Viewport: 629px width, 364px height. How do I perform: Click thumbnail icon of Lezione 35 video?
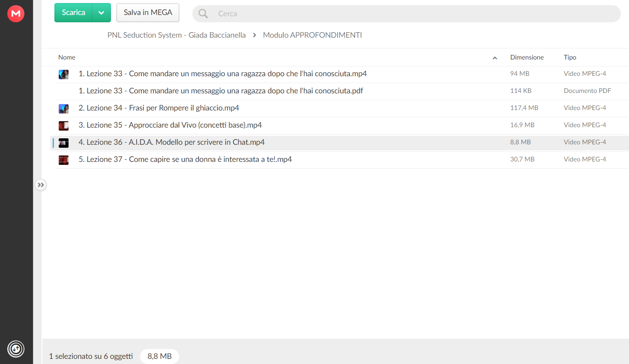click(x=63, y=125)
